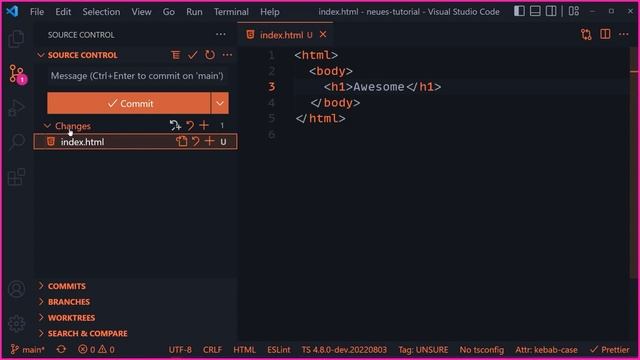Change HTML language mode
Viewport: 640px width, 360px height.
[244, 350]
